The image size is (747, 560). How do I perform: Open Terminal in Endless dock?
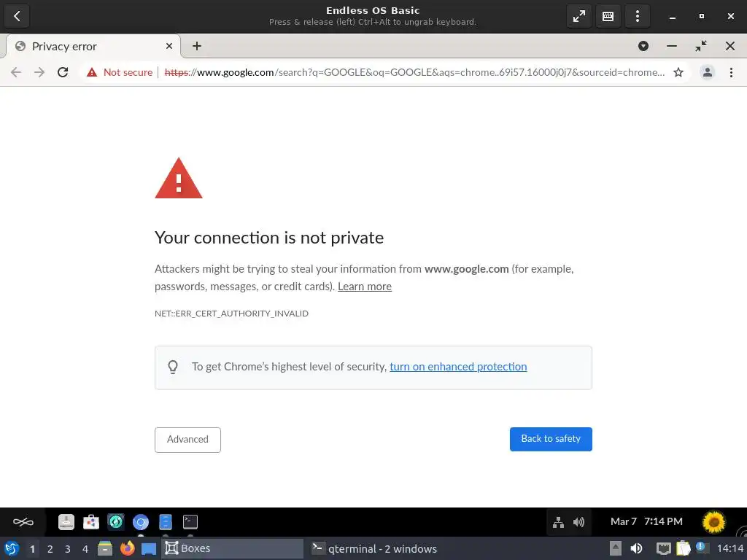point(190,522)
